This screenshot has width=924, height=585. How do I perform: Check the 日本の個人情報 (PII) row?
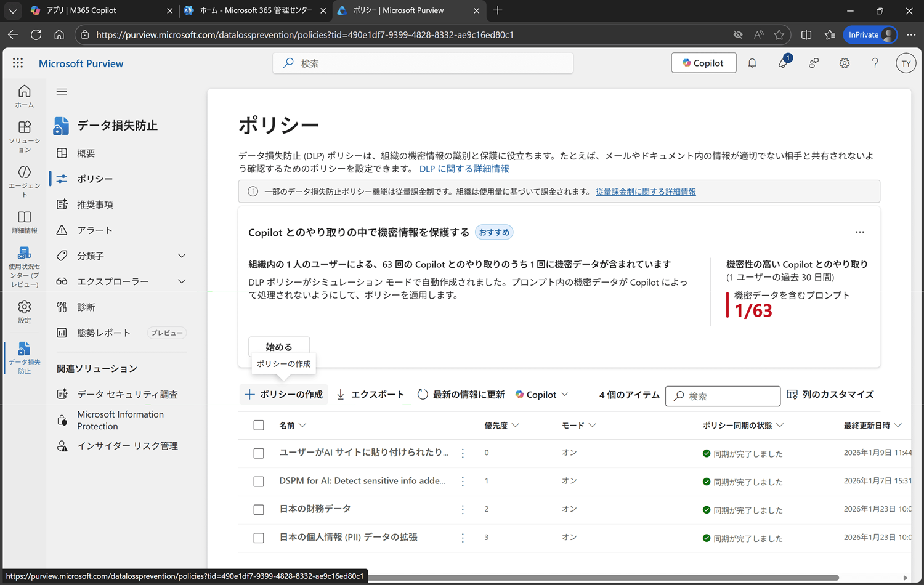(259, 538)
